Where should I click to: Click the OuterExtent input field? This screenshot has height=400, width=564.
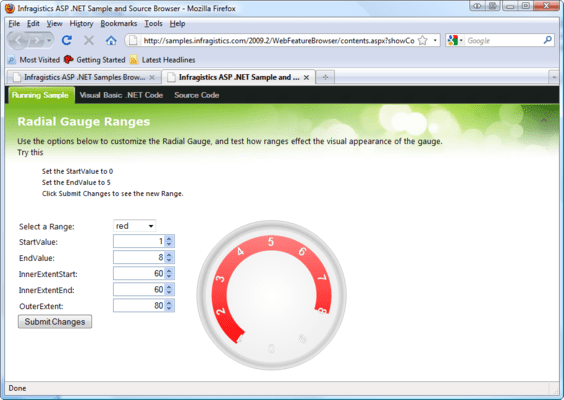tap(139, 305)
